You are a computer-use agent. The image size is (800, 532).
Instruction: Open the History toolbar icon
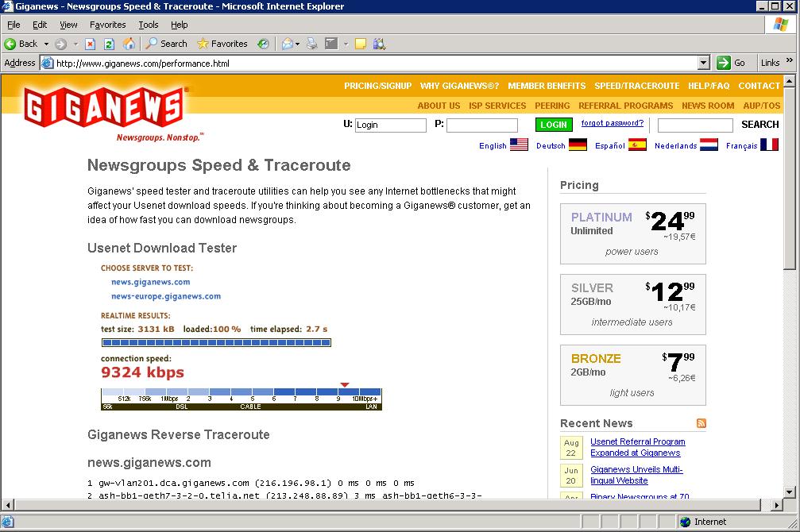(263, 44)
